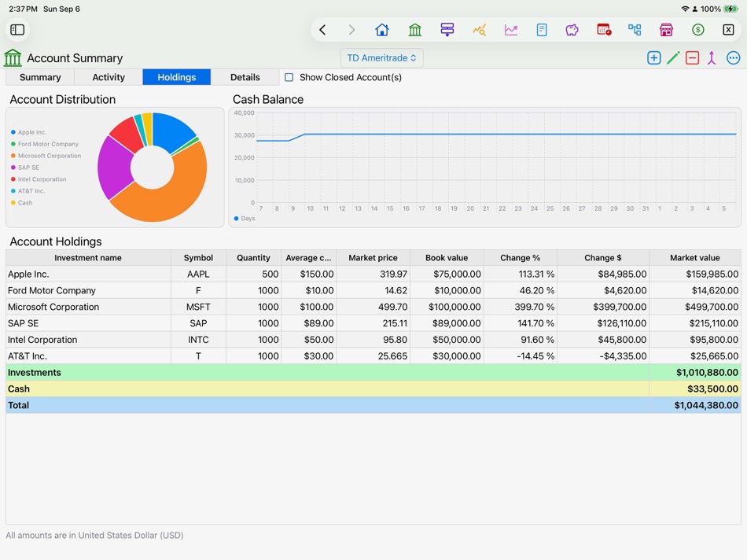Open the Home icon
Viewport: 747px width, 560px height.
(x=382, y=30)
